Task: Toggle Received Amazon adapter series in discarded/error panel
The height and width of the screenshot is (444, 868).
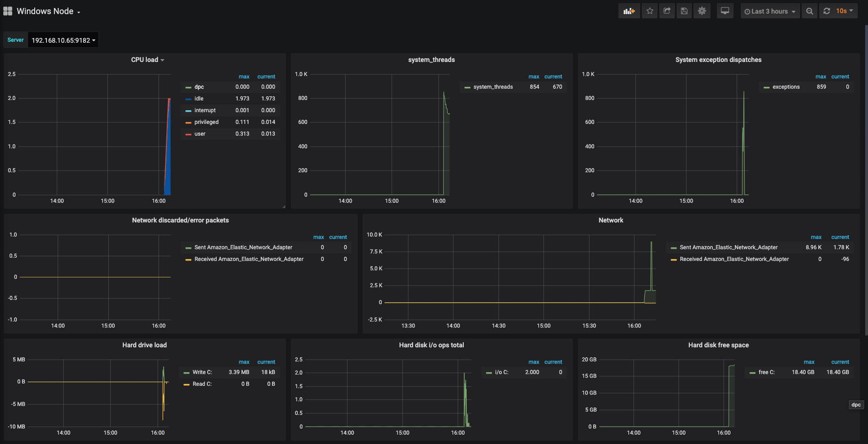Action: tap(249, 259)
